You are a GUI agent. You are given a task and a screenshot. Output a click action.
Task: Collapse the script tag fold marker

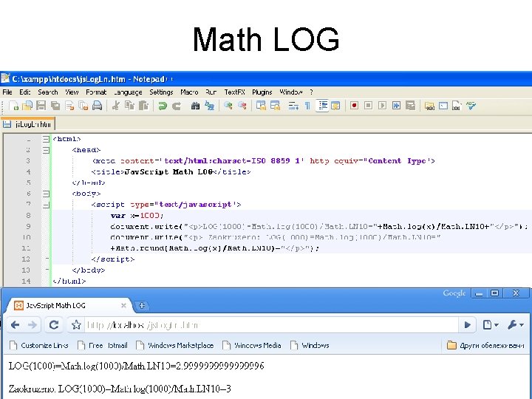tap(46, 205)
